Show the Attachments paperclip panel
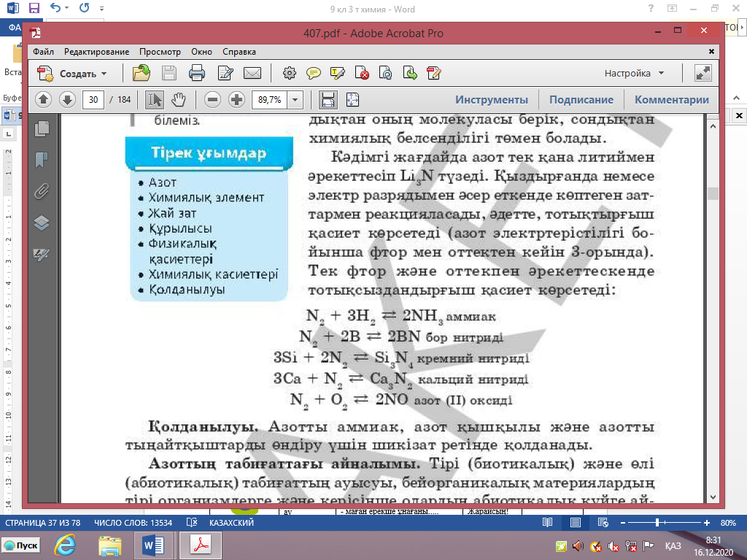747x560 pixels. coord(42,191)
